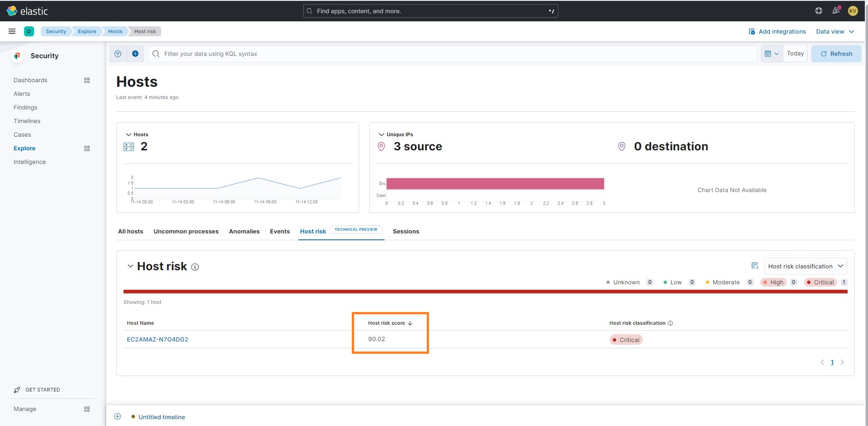Open the notifications bell

pyautogui.click(x=836, y=10)
